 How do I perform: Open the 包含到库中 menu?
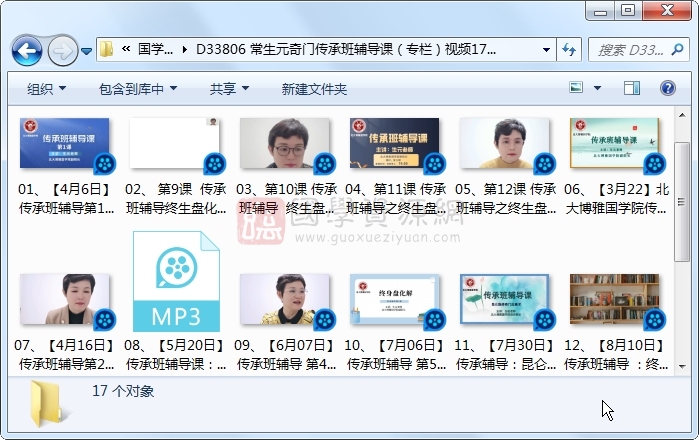(x=138, y=89)
